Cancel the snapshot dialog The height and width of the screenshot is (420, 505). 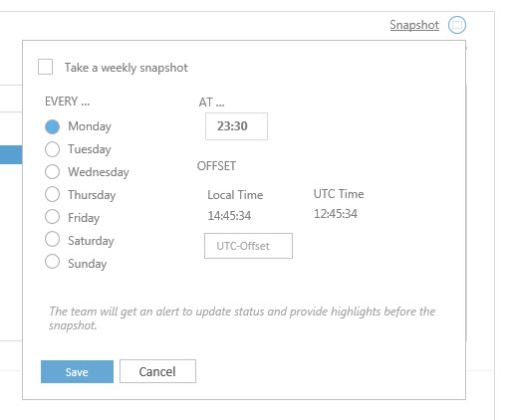pos(157,371)
